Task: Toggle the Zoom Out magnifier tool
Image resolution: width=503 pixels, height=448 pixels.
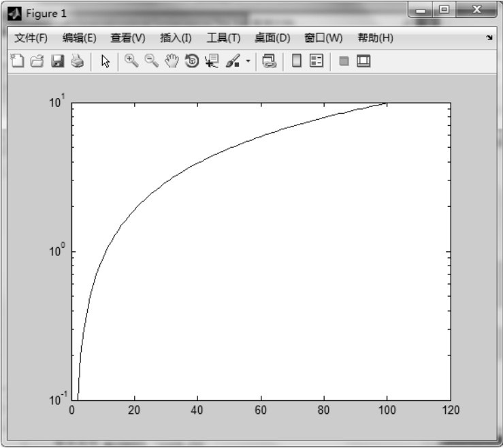Action: pos(152,62)
